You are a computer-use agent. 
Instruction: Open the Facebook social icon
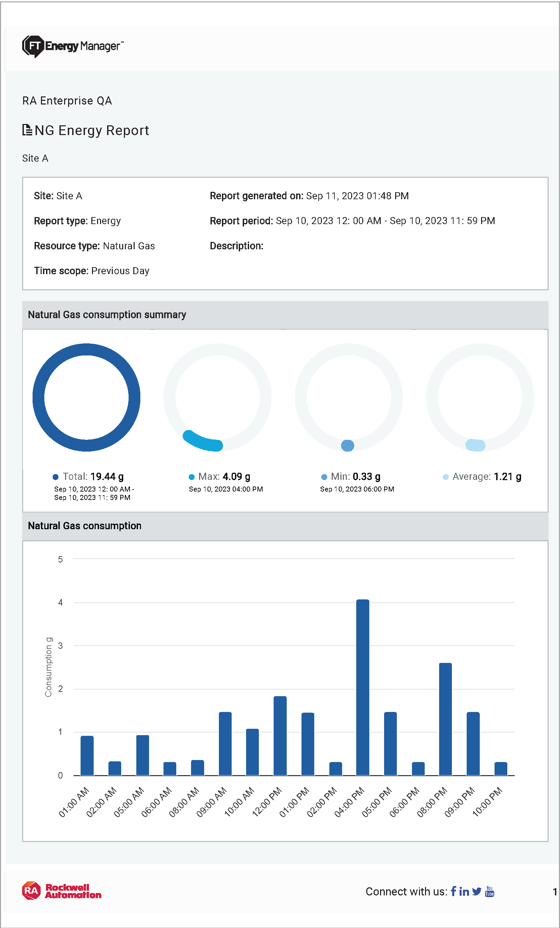click(x=453, y=892)
